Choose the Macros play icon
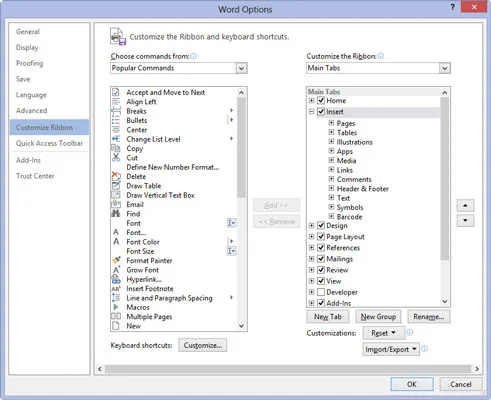491x400 pixels. tap(116, 307)
